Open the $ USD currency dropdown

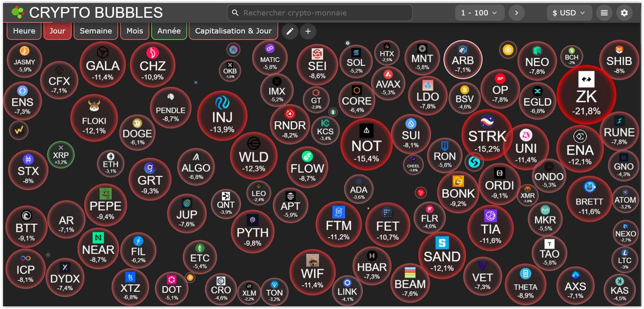click(569, 13)
